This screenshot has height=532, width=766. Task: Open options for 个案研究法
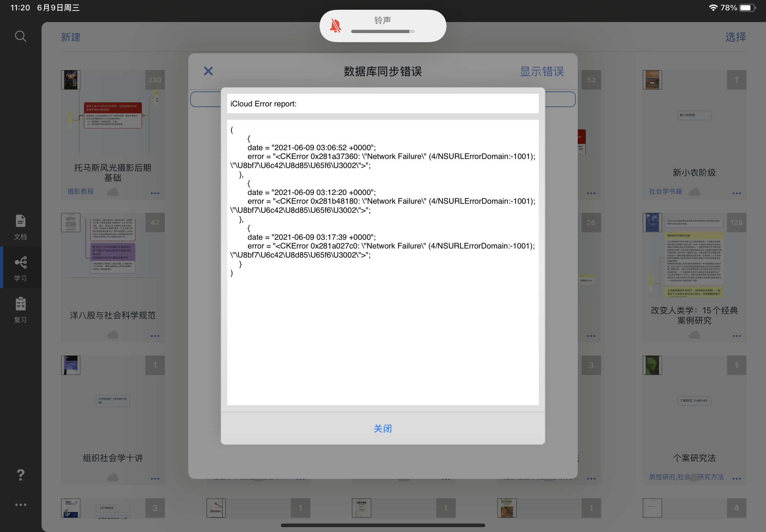pyautogui.click(x=736, y=479)
